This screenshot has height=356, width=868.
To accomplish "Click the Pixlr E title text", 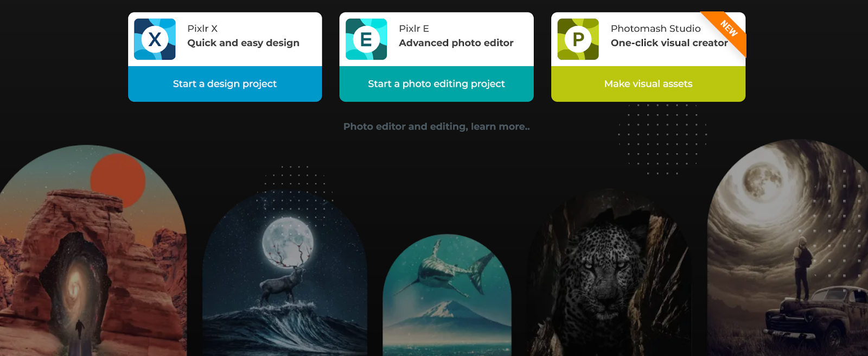I will pos(414,28).
